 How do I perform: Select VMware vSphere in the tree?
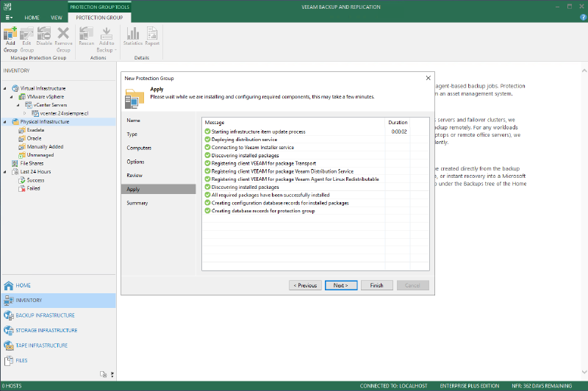pos(46,97)
